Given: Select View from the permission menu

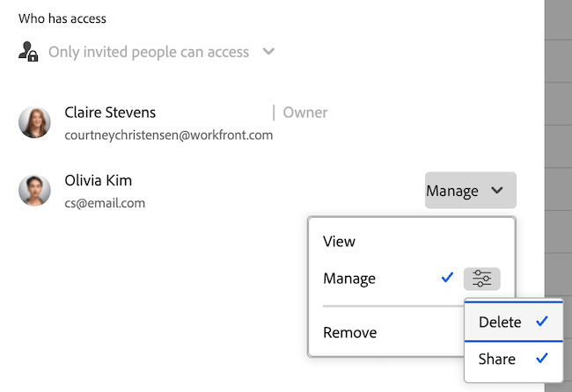Looking at the screenshot, I should coord(340,242).
